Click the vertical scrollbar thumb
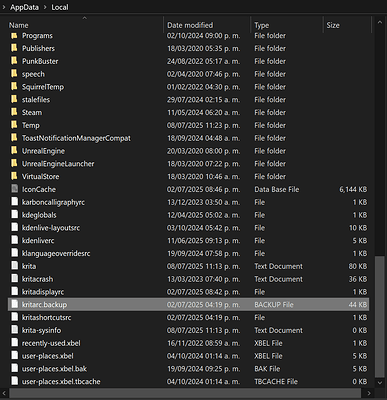The height and width of the screenshot is (400, 387). click(x=380, y=316)
